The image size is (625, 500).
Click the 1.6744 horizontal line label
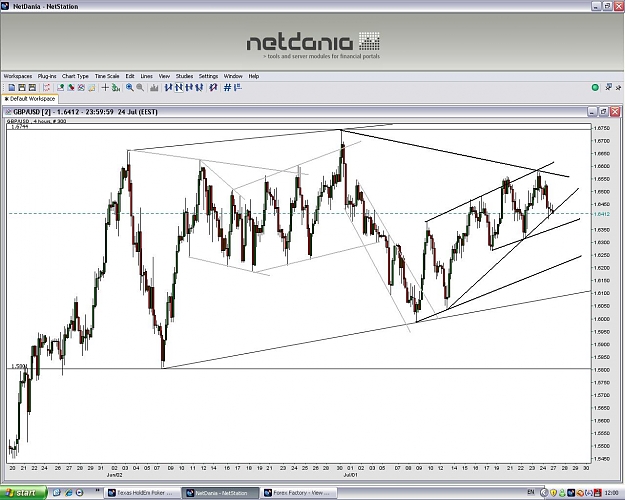[x=20, y=127]
